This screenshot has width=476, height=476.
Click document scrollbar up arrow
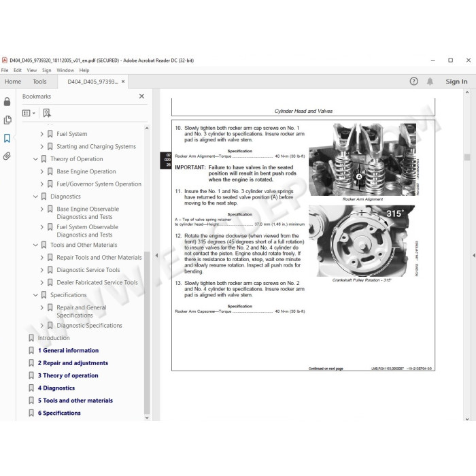click(x=467, y=92)
